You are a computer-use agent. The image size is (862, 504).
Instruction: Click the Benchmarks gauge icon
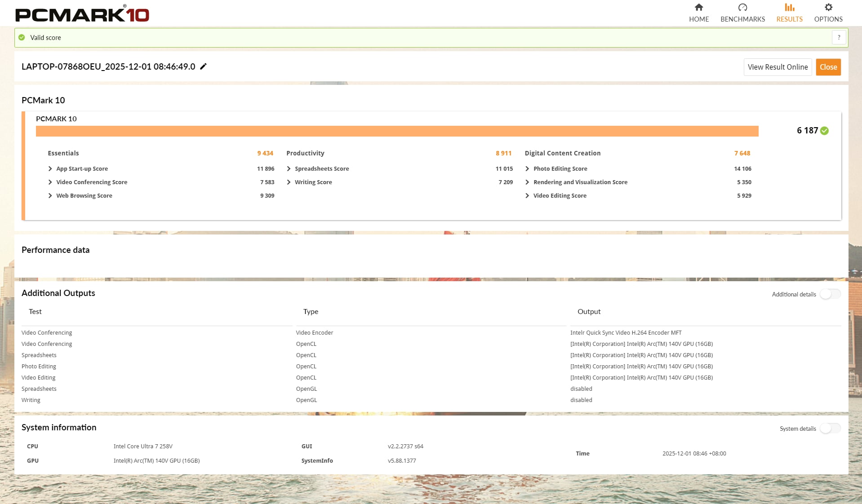[x=742, y=7]
